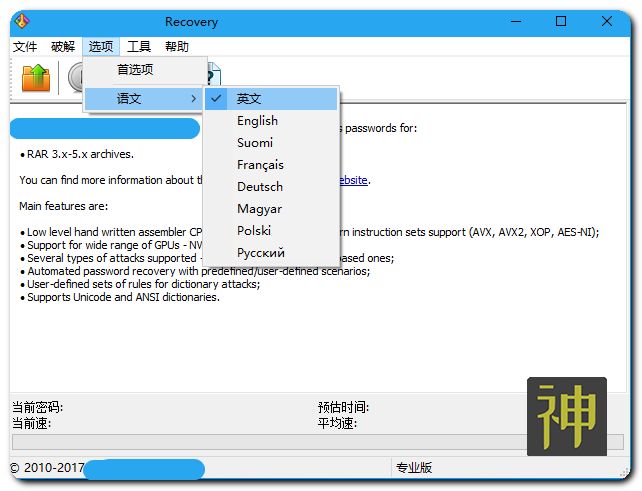Viewport: 642px width, 491px height.
Task: Switch language to Français
Action: pos(271,165)
